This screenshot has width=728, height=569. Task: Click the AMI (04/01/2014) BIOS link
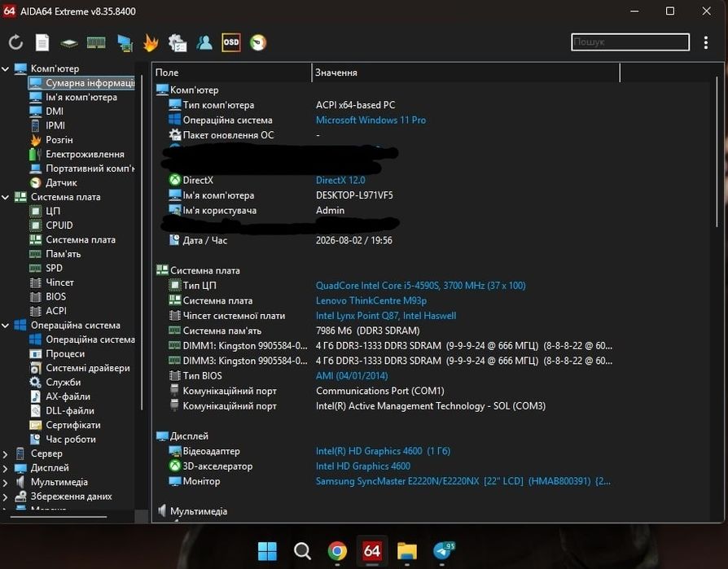[352, 376]
